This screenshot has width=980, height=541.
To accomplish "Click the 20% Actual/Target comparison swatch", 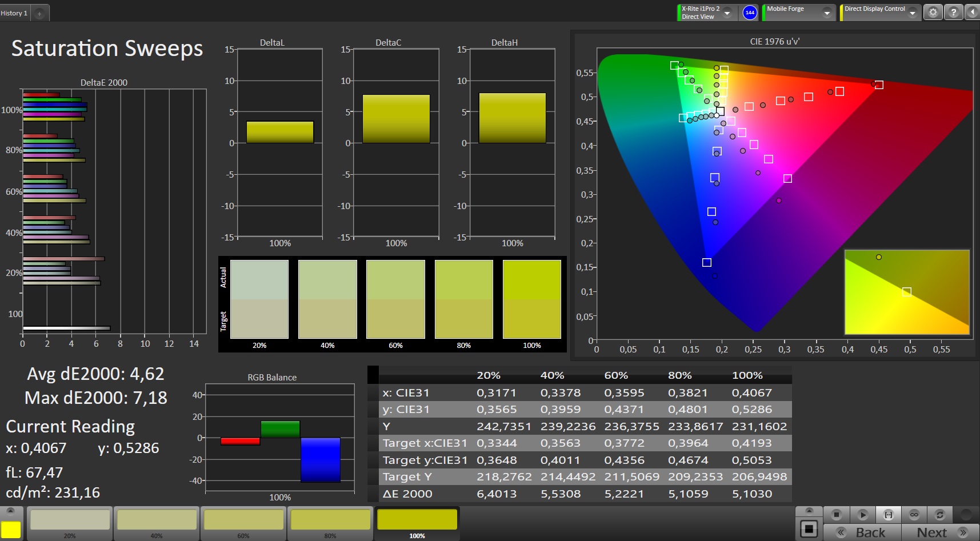I will coord(259,299).
